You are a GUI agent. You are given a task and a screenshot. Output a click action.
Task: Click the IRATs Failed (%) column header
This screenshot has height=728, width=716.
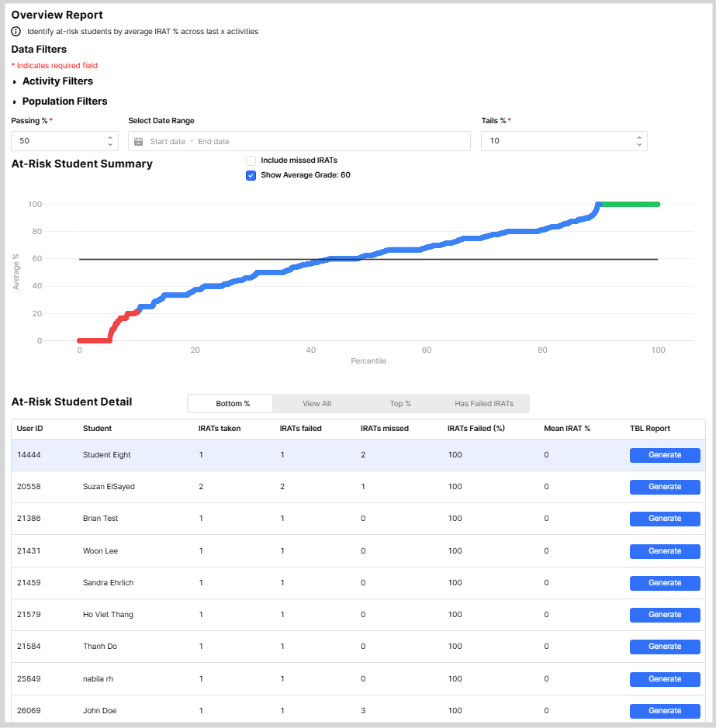pyautogui.click(x=476, y=429)
